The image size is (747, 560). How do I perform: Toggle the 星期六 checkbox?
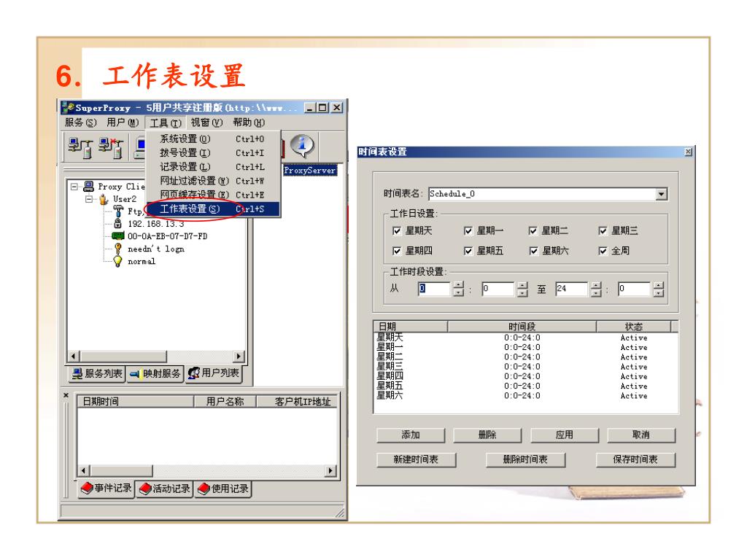tap(534, 251)
